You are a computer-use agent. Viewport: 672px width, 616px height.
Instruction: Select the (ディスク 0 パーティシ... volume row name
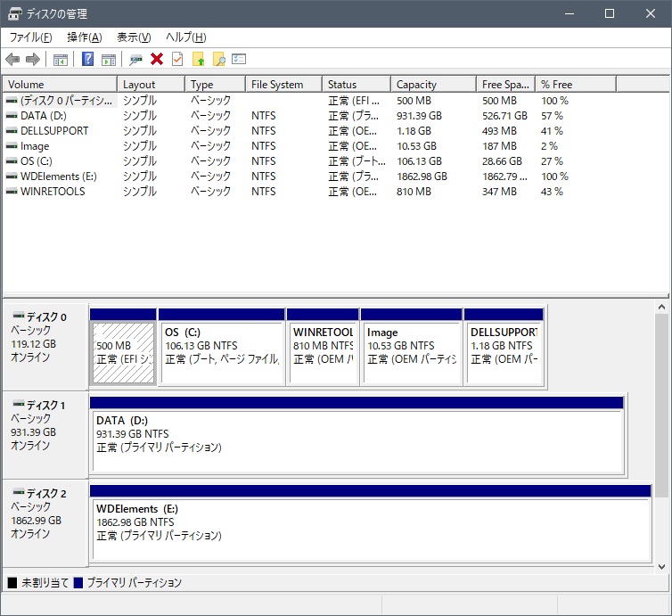(x=66, y=101)
